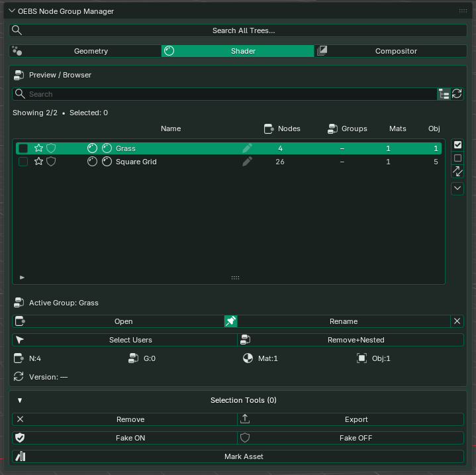This screenshot has width=476, height=475.
Task: Edit Square Grid with the pencil icon
Action: pos(247,162)
